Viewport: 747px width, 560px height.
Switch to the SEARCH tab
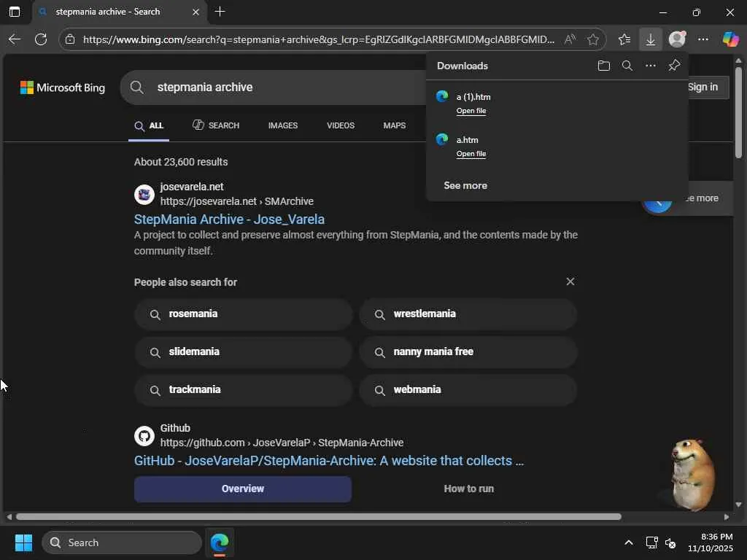216,125
